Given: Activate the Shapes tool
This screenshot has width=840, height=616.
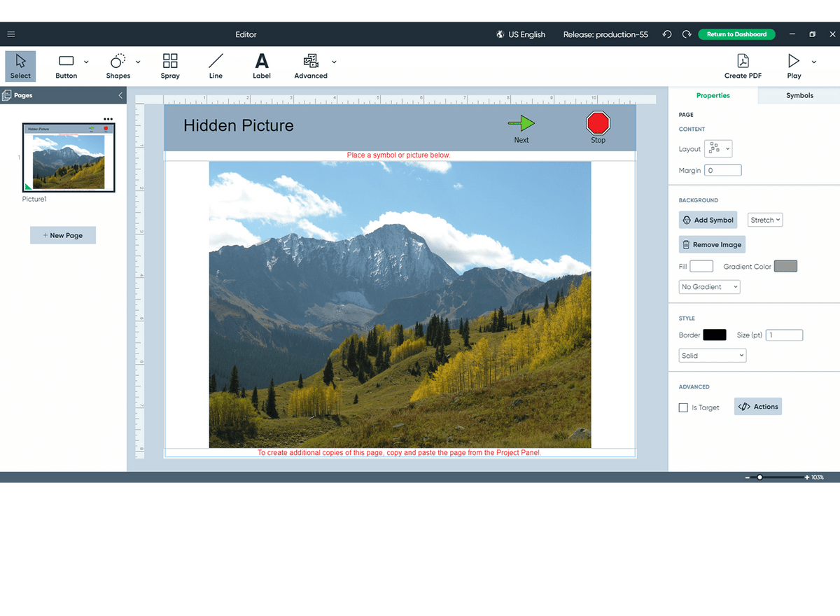Looking at the screenshot, I should coord(118,66).
